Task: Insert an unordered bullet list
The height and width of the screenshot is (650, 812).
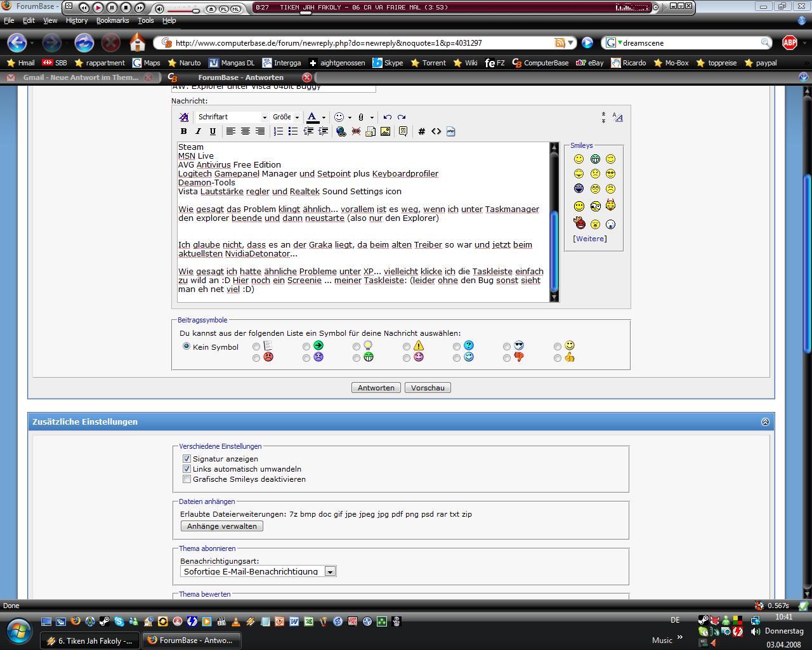Action: click(293, 131)
